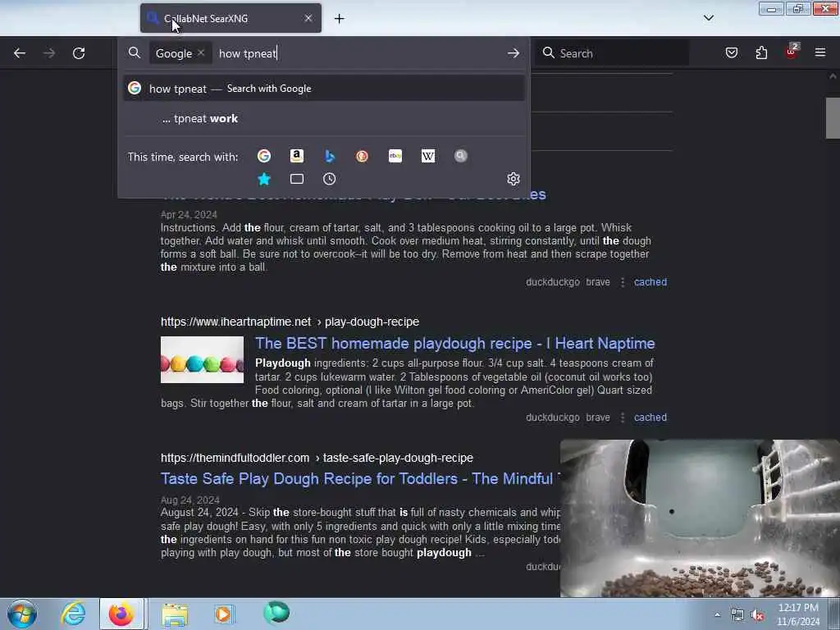
Task: Click 'duckduckgo' engine label under iheartnaptime result
Action: point(552,418)
